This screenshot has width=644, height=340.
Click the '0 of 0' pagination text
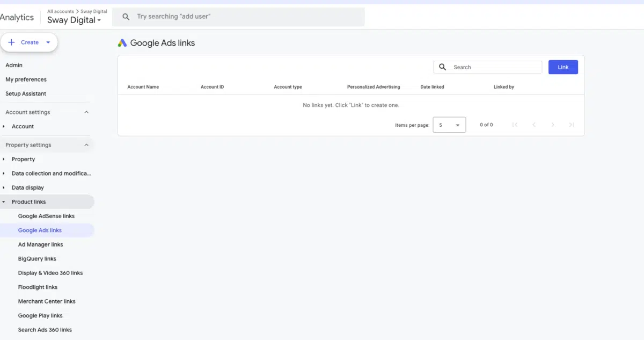[x=486, y=125]
